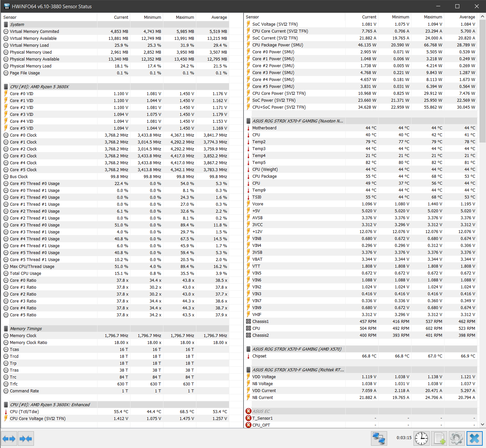Click the T_Sensor1 red X icon

pyautogui.click(x=248, y=418)
